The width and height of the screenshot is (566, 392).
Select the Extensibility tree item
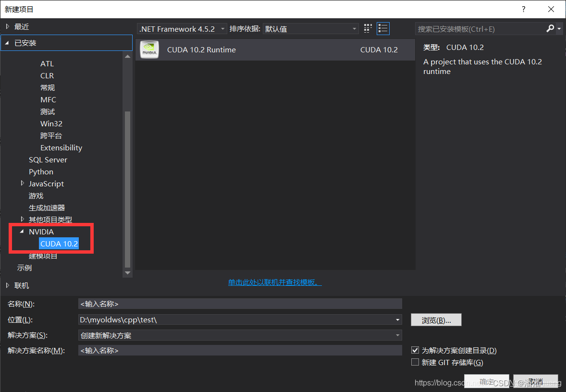[x=61, y=147]
